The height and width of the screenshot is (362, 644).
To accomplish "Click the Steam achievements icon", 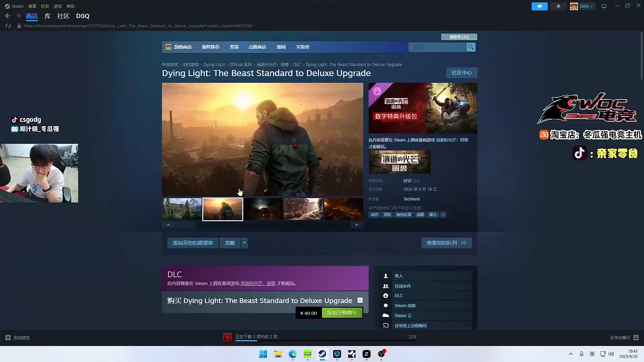I will [386, 306].
